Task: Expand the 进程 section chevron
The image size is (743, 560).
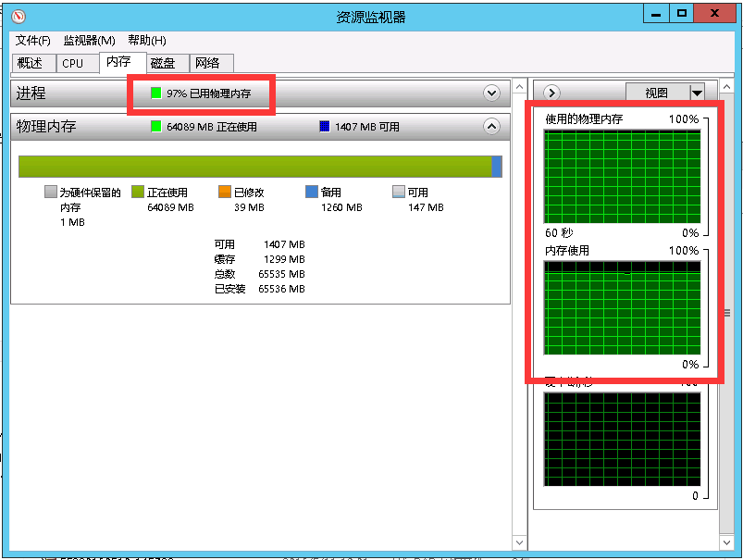Action: (x=491, y=93)
